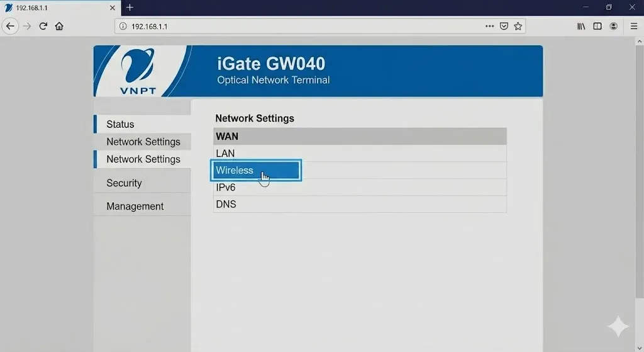Reload the router page
Screen dimensions: 644x352
pos(43,26)
